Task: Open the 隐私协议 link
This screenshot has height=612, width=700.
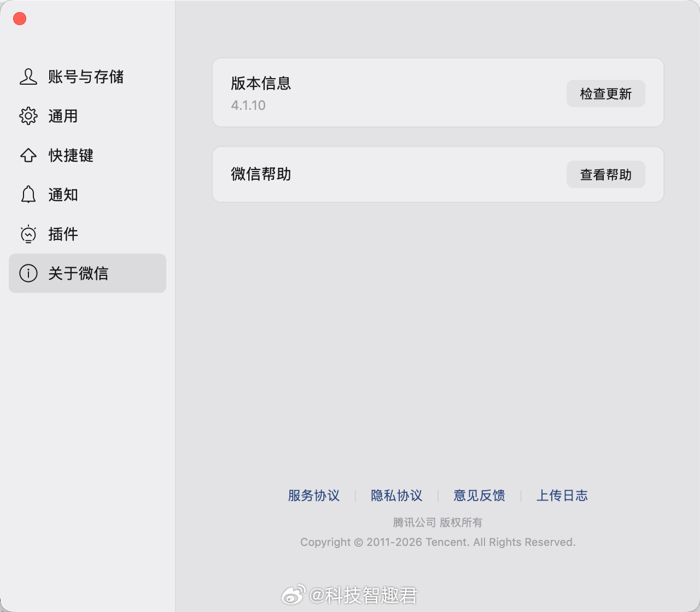Action: (x=396, y=496)
